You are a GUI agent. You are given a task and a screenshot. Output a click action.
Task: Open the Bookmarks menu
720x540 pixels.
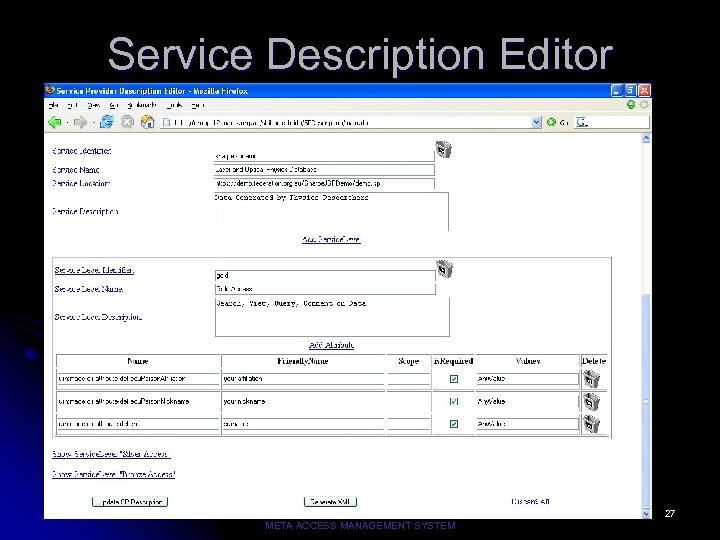point(142,105)
